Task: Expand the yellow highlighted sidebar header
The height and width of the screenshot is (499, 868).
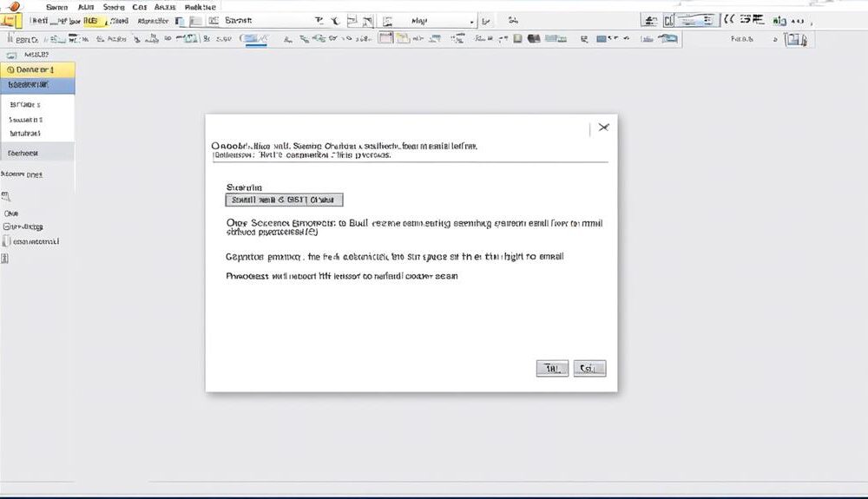Action: coord(37,69)
